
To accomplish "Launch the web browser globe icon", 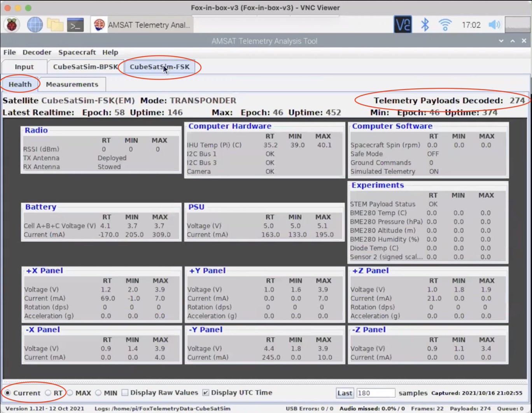I will point(35,25).
